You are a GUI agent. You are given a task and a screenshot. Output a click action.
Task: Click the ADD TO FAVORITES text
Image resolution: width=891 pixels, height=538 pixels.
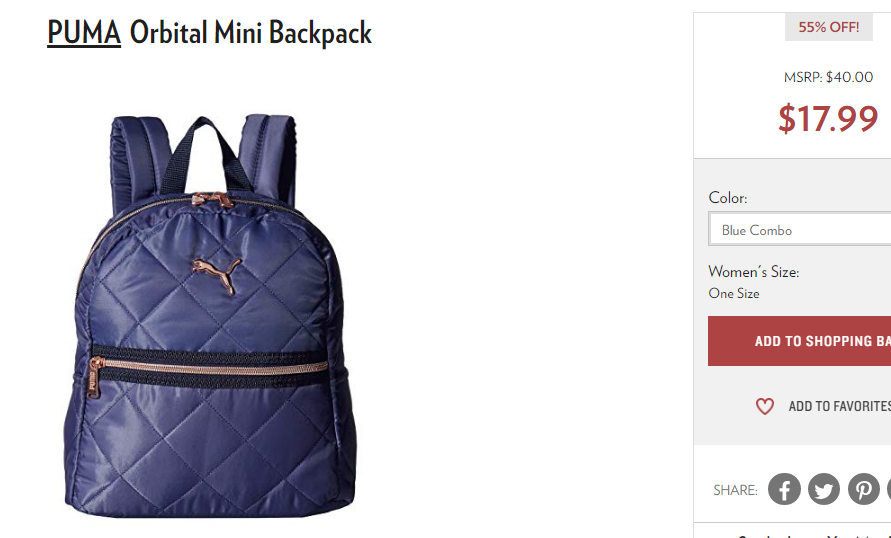tap(839, 406)
